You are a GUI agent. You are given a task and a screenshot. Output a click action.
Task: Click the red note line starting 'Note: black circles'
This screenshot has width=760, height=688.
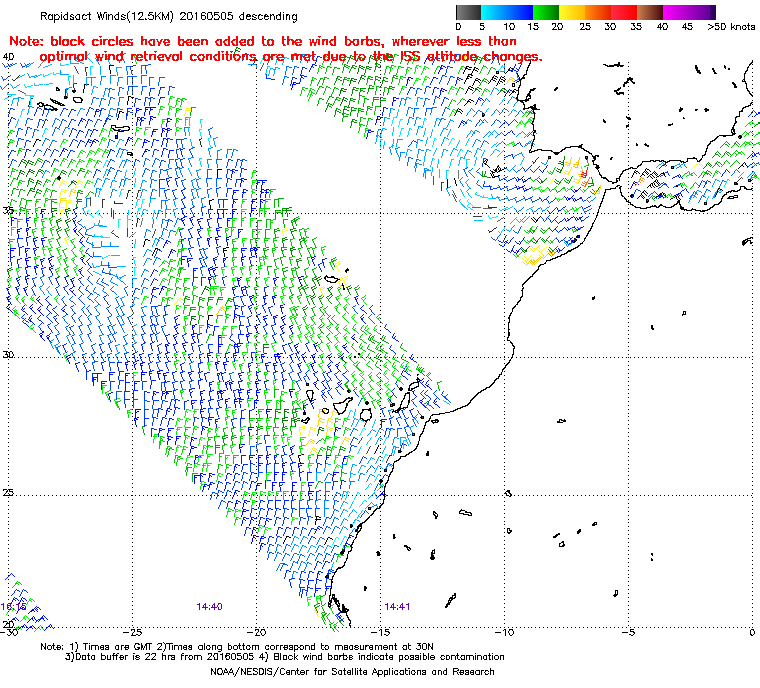point(263,41)
